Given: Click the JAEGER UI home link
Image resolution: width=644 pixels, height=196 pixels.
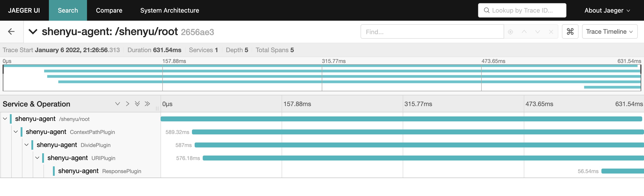Looking at the screenshot, I should pyautogui.click(x=24, y=10).
